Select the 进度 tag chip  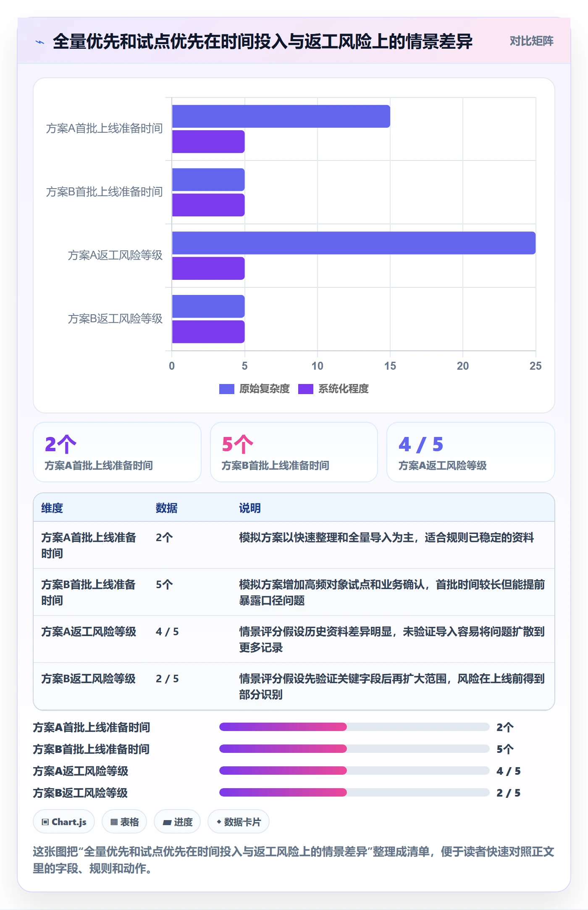point(177,821)
